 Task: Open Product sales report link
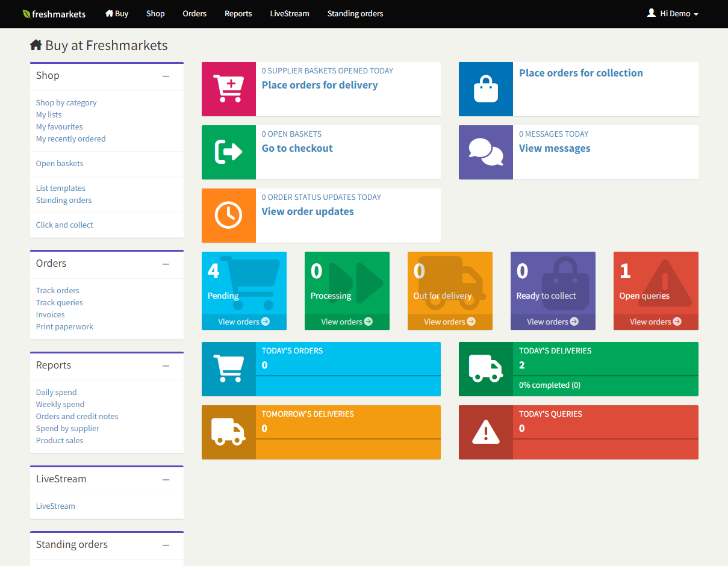[x=60, y=440]
